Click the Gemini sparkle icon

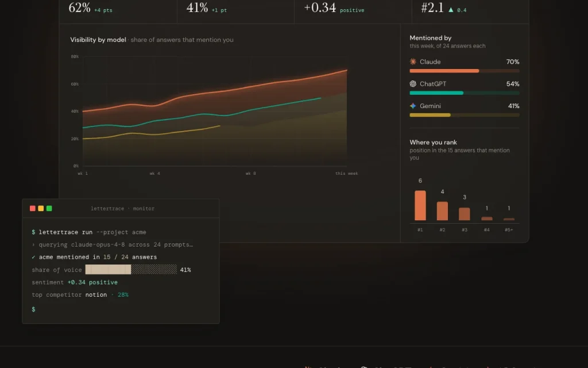(x=413, y=106)
